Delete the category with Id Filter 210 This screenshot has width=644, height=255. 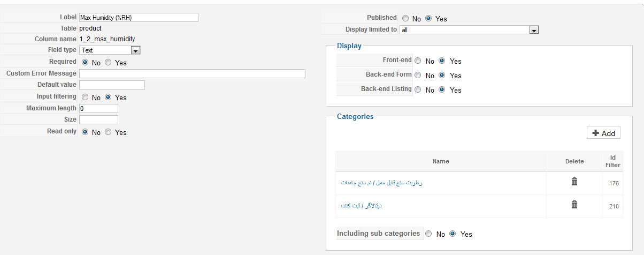pyautogui.click(x=574, y=205)
